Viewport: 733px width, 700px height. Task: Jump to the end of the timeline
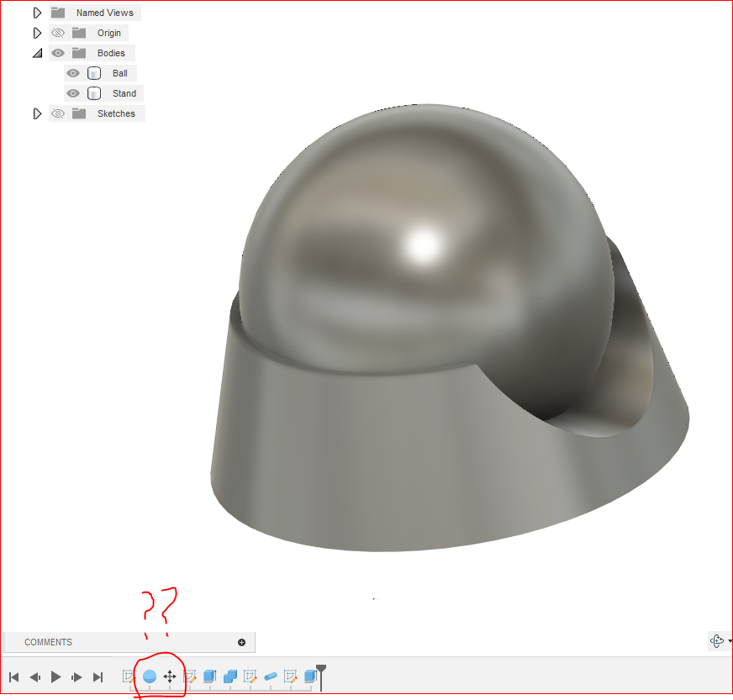[x=98, y=676]
